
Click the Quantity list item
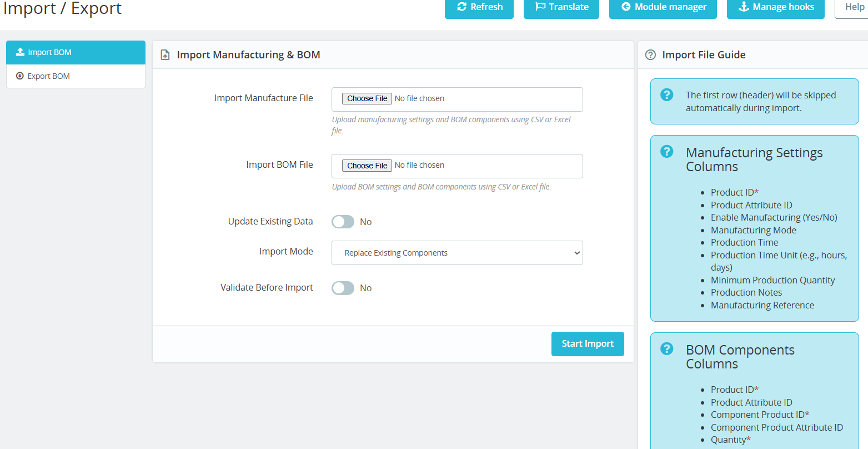pos(731,440)
